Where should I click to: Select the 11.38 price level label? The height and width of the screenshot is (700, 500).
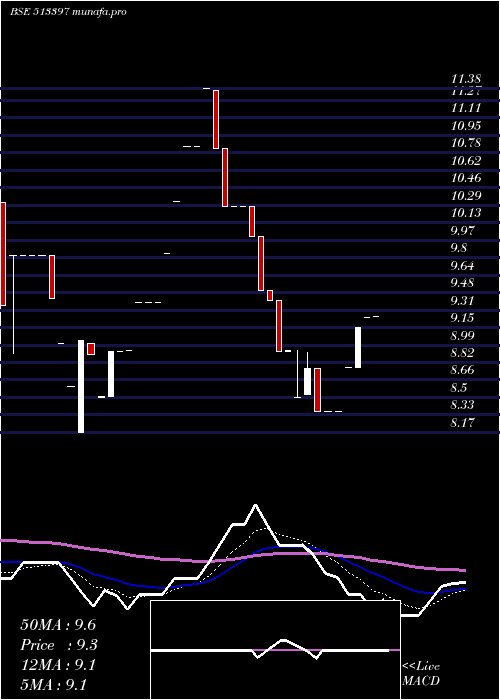[466, 79]
